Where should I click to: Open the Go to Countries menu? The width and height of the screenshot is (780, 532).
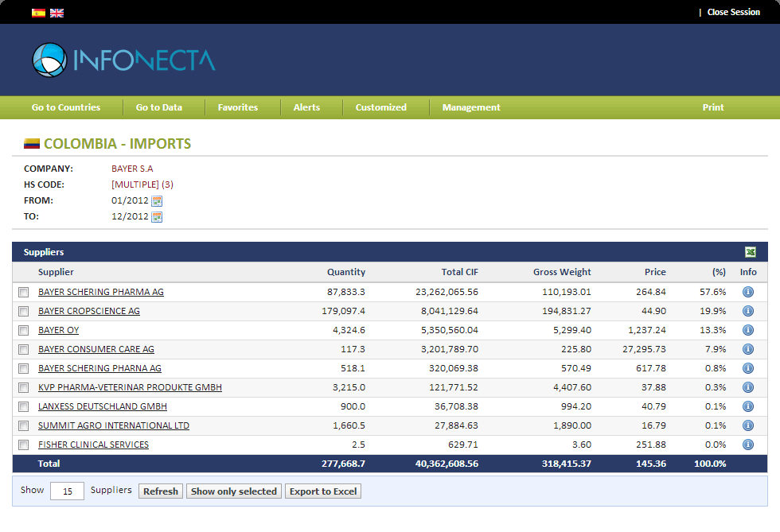click(x=66, y=107)
